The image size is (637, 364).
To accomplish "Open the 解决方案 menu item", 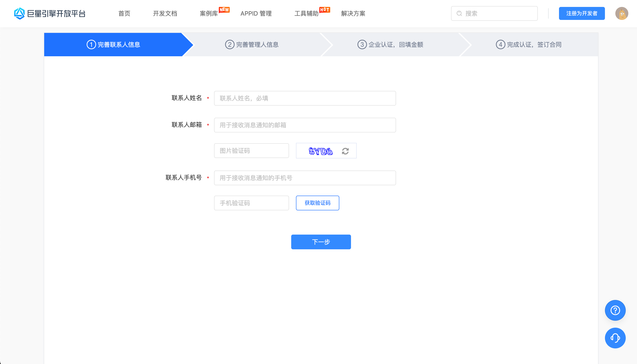I will (353, 13).
